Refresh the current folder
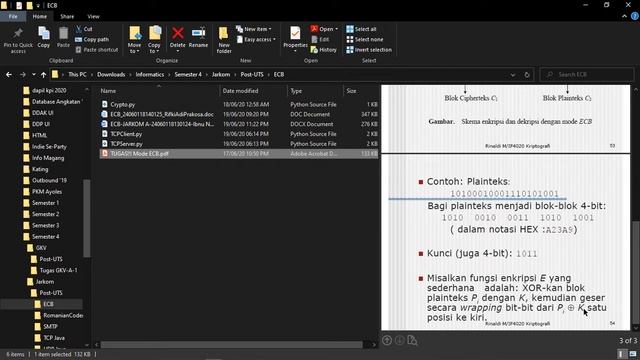Image resolution: width=640 pixels, height=360 pixels. pos(527,75)
